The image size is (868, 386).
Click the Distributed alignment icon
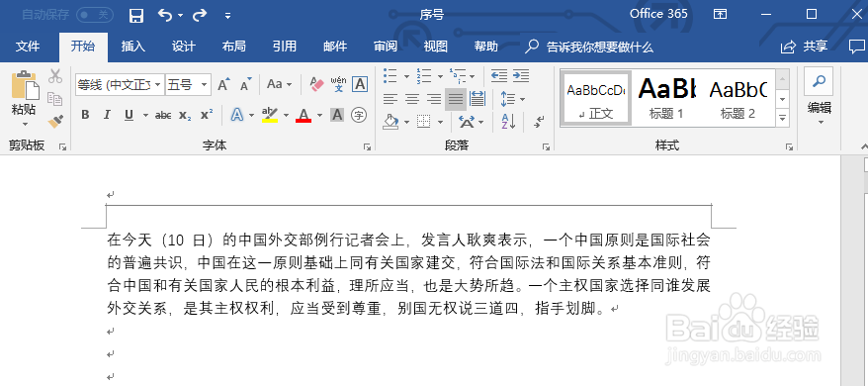tap(477, 99)
